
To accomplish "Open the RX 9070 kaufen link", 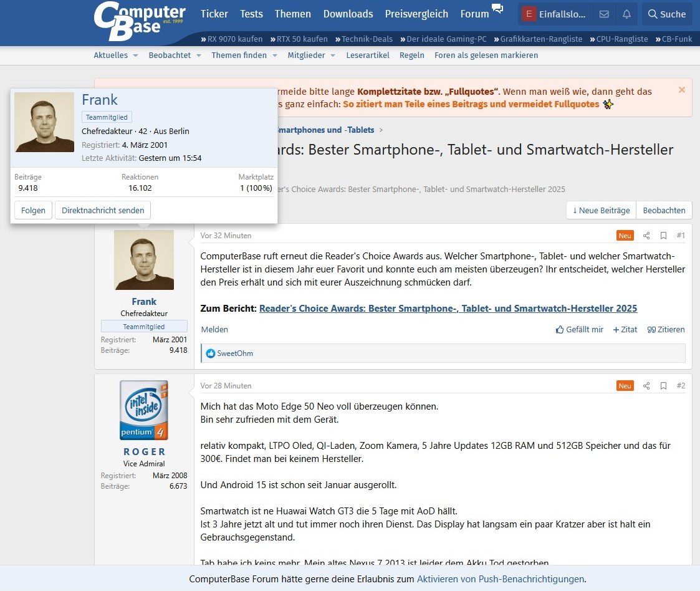I will pyautogui.click(x=232, y=39).
